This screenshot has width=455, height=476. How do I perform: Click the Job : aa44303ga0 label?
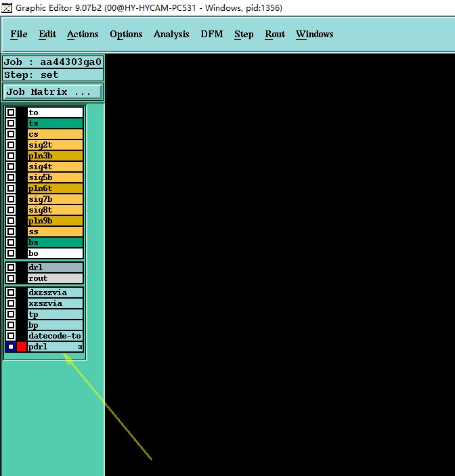click(x=53, y=62)
